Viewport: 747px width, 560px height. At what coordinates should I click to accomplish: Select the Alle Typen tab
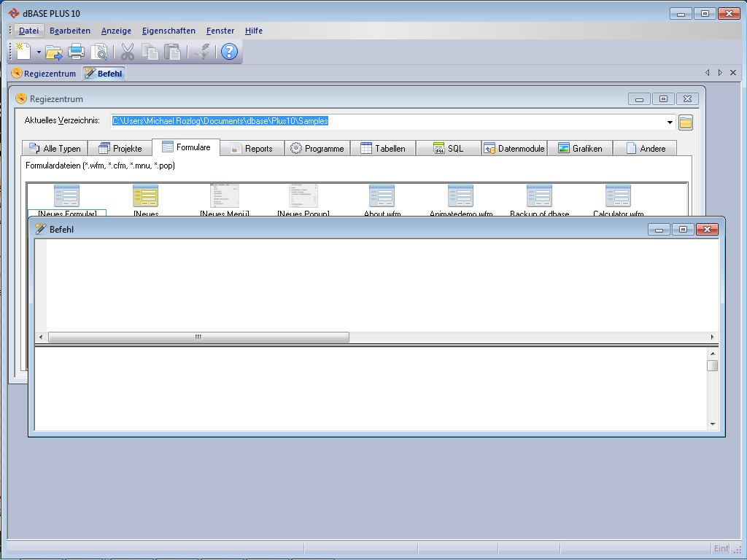(x=55, y=149)
